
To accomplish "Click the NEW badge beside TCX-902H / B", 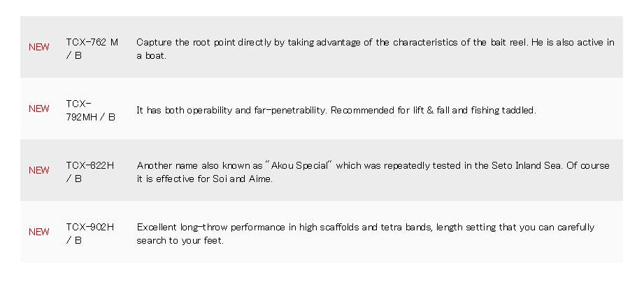I will 39,232.
